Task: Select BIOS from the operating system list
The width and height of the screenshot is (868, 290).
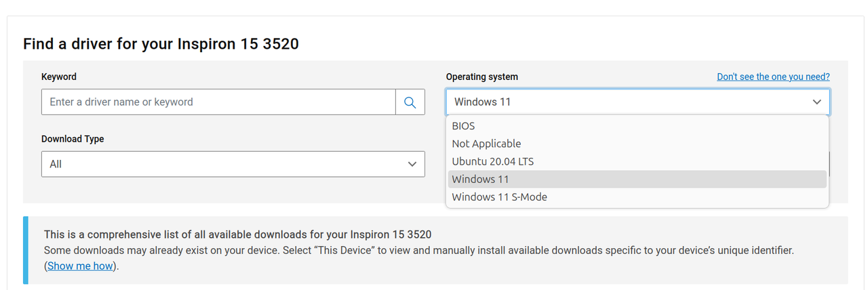Action: (x=637, y=126)
